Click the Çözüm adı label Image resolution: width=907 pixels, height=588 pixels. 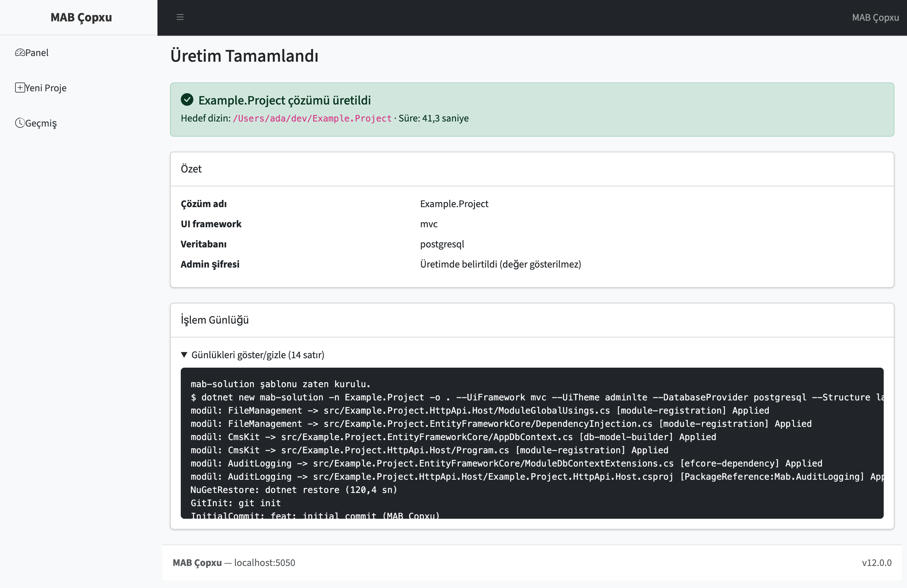[203, 204]
